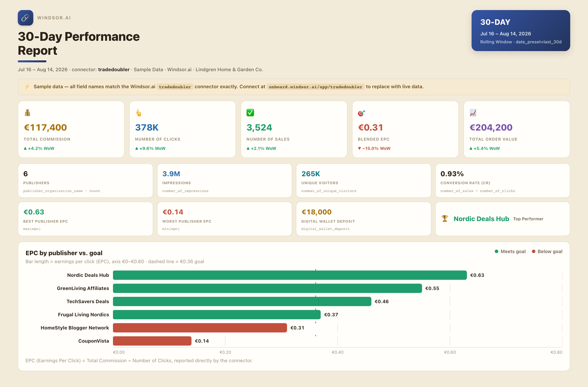The image size is (588, 387).
Task: Click the digital_wallet_deposit field name
Action: 325,229
